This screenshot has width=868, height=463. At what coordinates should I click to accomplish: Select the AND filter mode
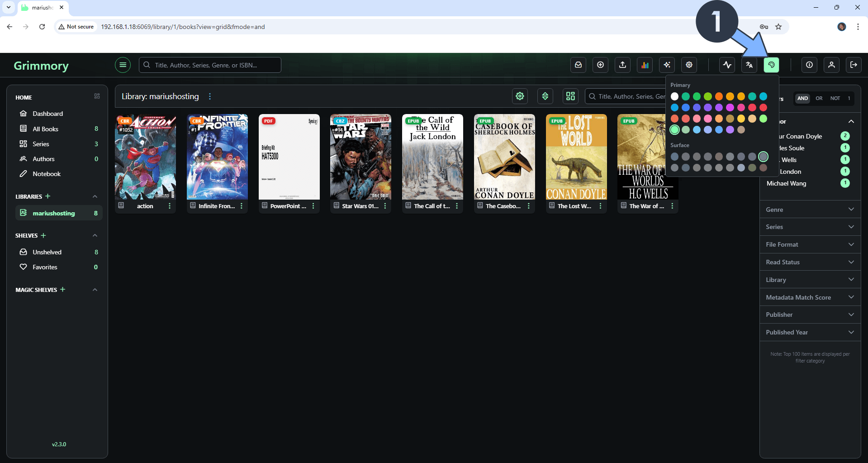802,98
